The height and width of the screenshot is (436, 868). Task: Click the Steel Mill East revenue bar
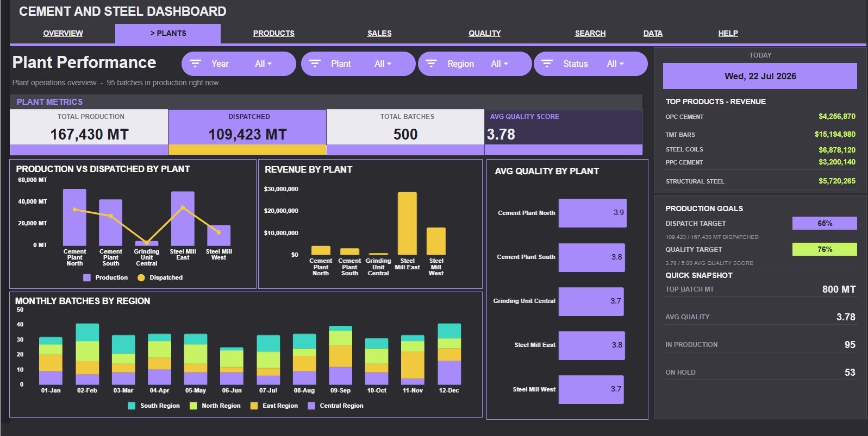407,223
